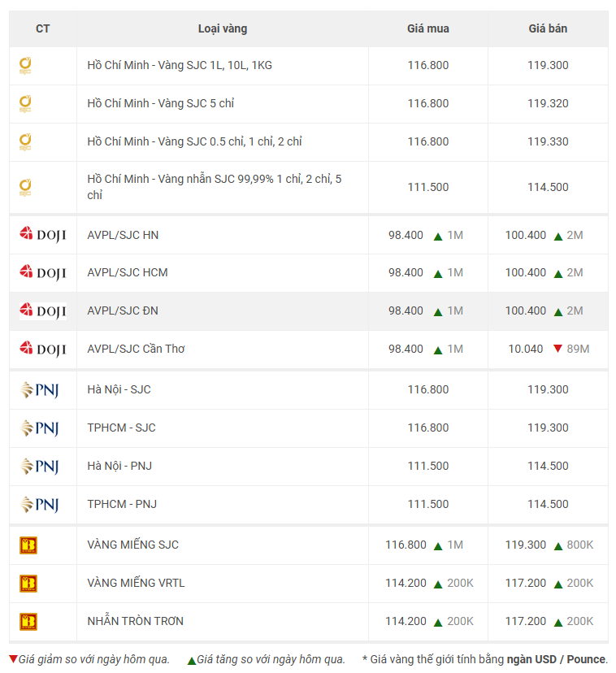Image resolution: width=616 pixels, height=673 pixels.
Task: Click green up arrow beside VÀNG MIẾNG SJC buy price
Action: 438,546
